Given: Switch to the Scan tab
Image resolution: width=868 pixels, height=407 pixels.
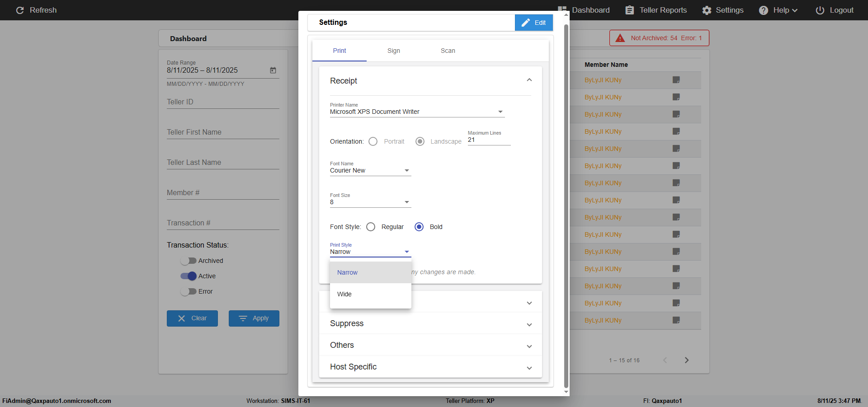Looking at the screenshot, I should point(448,51).
